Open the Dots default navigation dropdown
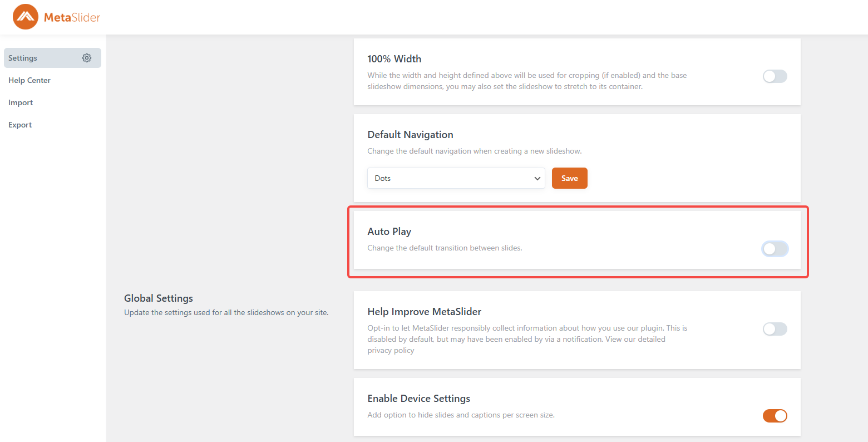868x442 pixels. pyautogui.click(x=451, y=178)
